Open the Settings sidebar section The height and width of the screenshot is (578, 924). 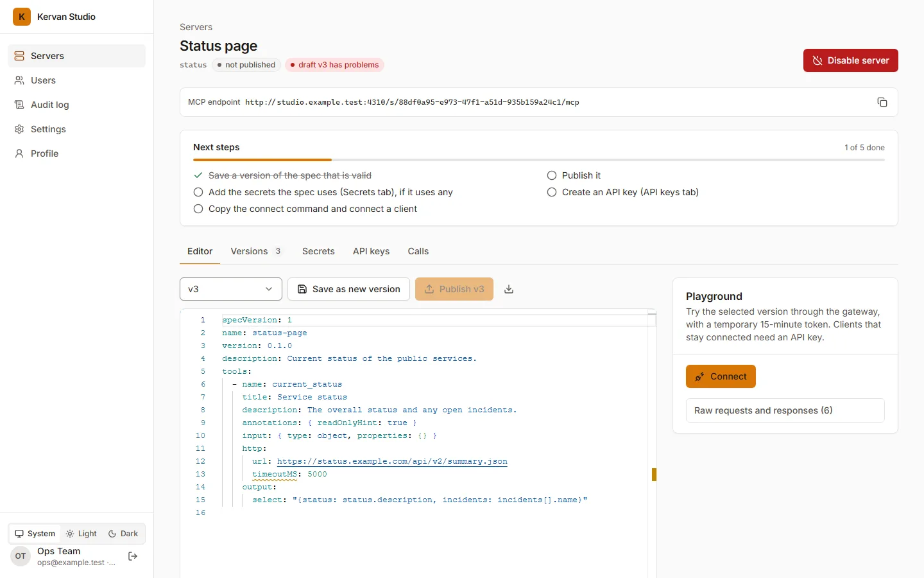point(76,129)
